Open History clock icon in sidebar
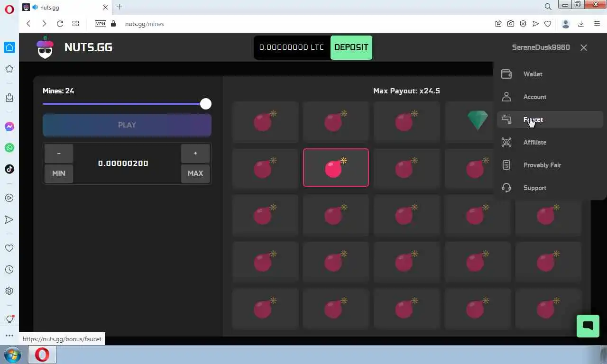607x364 pixels. pyautogui.click(x=9, y=270)
